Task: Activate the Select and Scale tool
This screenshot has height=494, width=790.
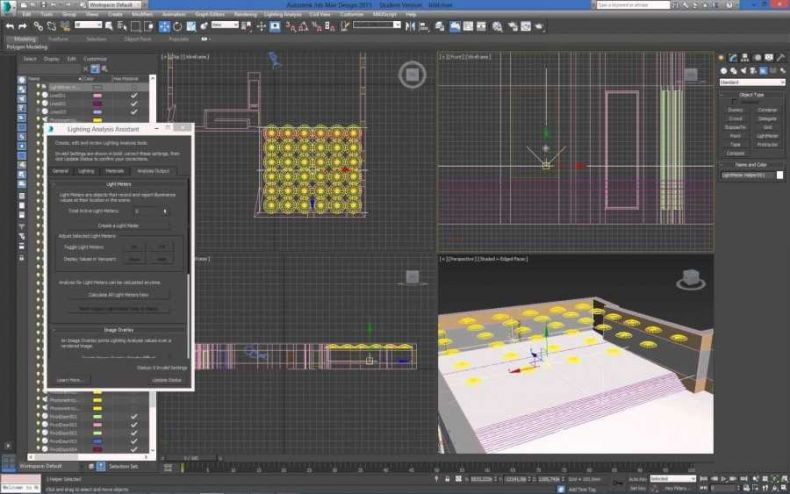Action: click(191, 26)
